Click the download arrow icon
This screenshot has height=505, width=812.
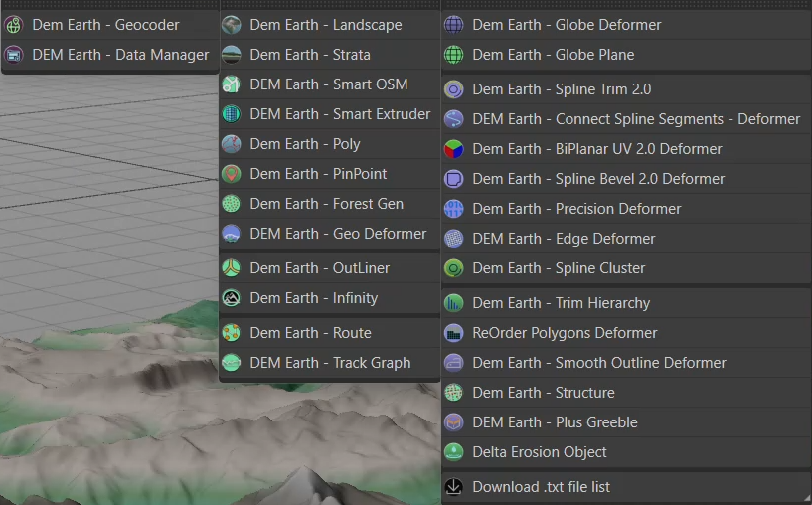click(x=454, y=487)
